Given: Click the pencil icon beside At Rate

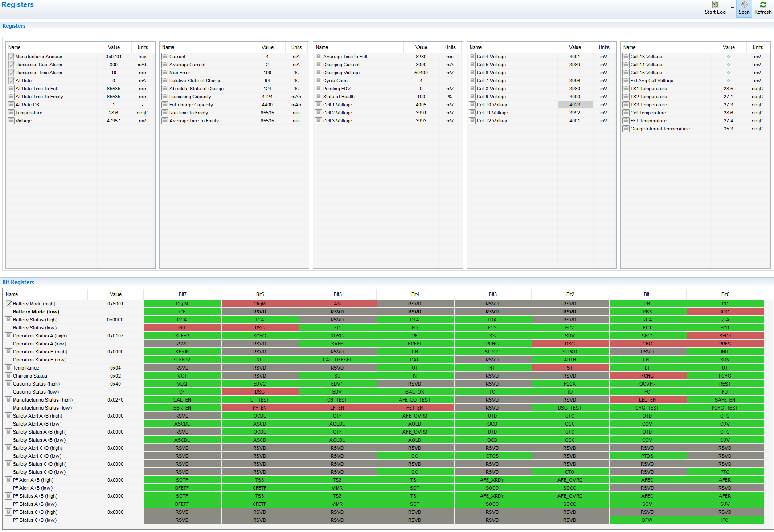Looking at the screenshot, I should 12,81.
